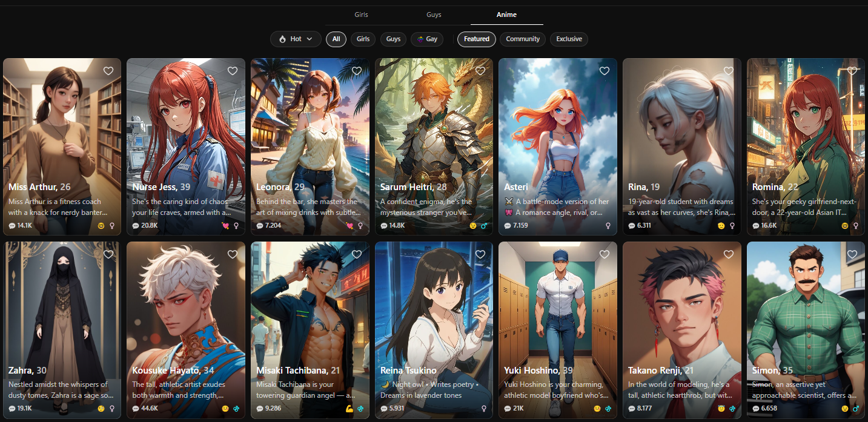The width and height of the screenshot is (868, 422).
Task: Select the All gender filter pill
Action: (336, 39)
